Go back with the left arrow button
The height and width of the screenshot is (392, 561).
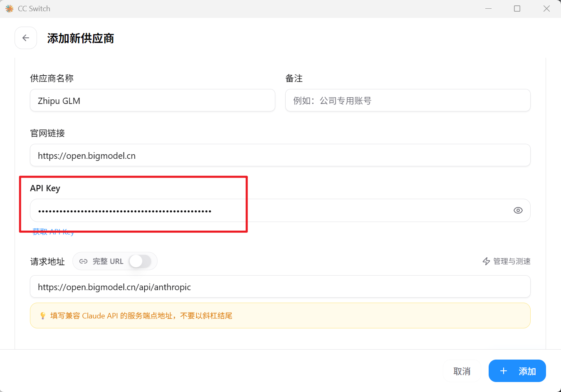(26, 38)
